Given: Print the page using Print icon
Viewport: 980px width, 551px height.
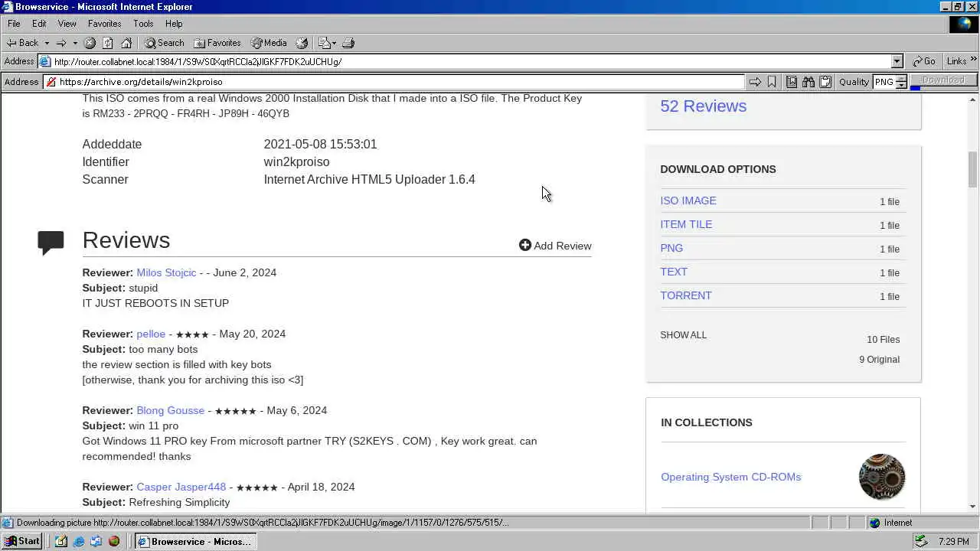Looking at the screenshot, I should click(x=348, y=43).
